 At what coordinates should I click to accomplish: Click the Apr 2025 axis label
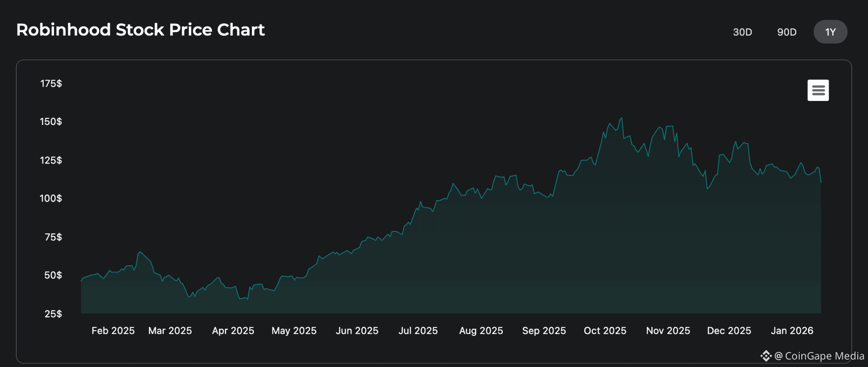pos(233,331)
